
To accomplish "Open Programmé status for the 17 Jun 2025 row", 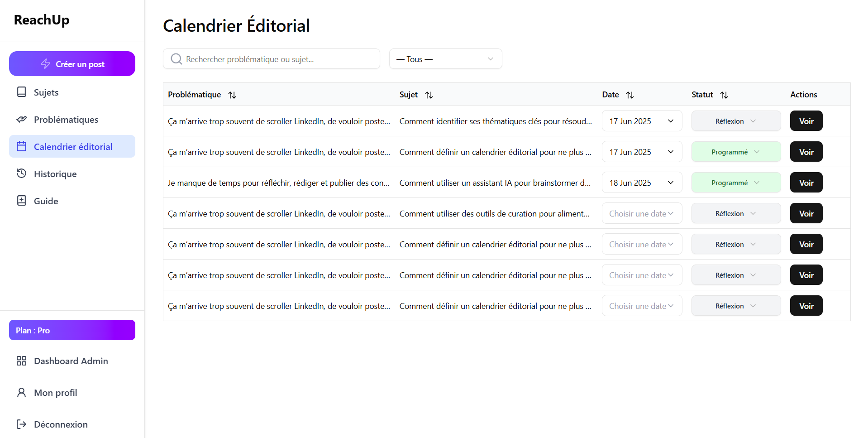I will tap(736, 152).
